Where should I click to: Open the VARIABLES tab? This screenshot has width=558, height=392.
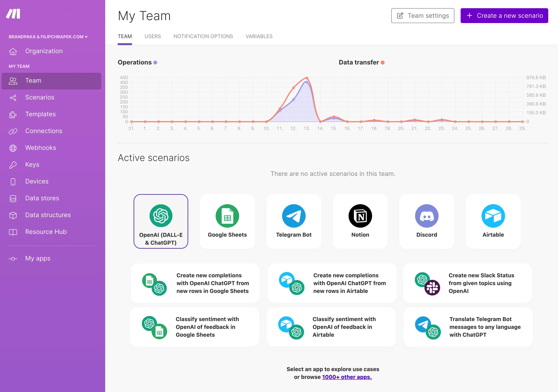click(x=259, y=36)
